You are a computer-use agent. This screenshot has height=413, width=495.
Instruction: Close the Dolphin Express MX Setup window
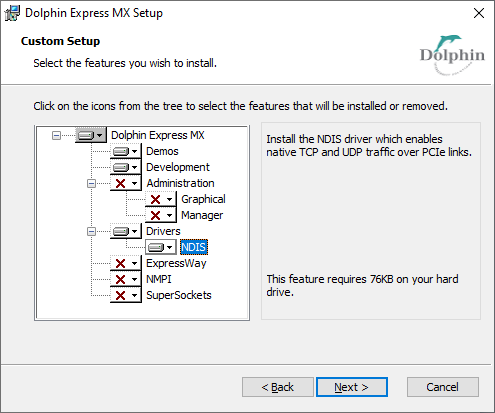[479, 13]
